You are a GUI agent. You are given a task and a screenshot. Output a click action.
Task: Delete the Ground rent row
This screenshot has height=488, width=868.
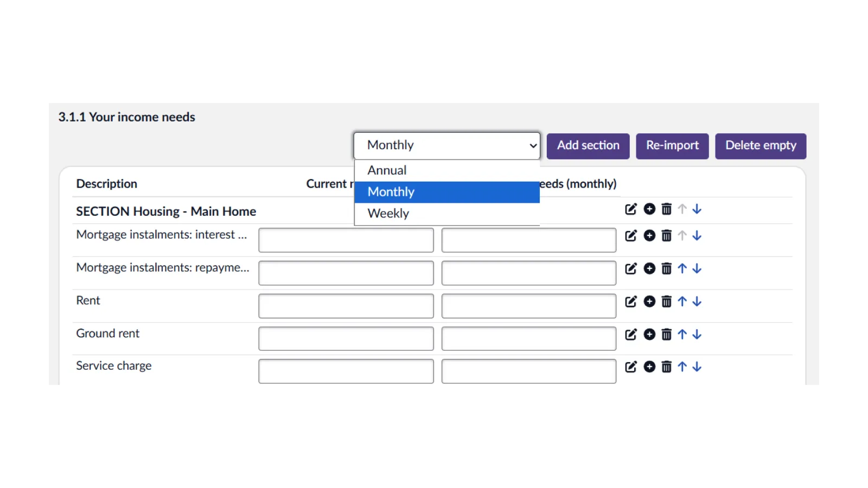666,335
